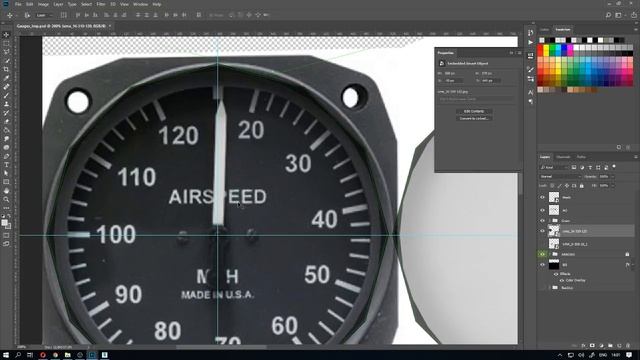Toggle Color Overlay effect visibility eye
The width and height of the screenshot is (640, 360).
pyautogui.click(x=562, y=281)
